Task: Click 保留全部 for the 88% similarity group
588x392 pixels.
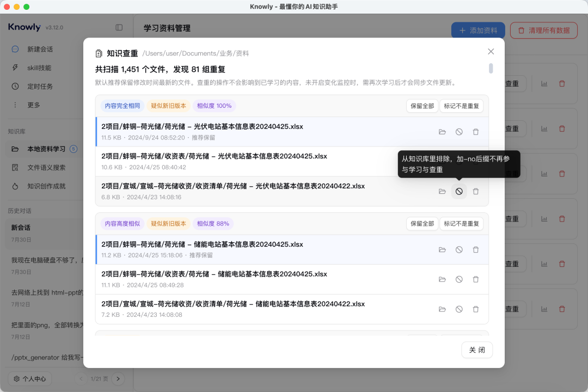Action: coord(422,224)
